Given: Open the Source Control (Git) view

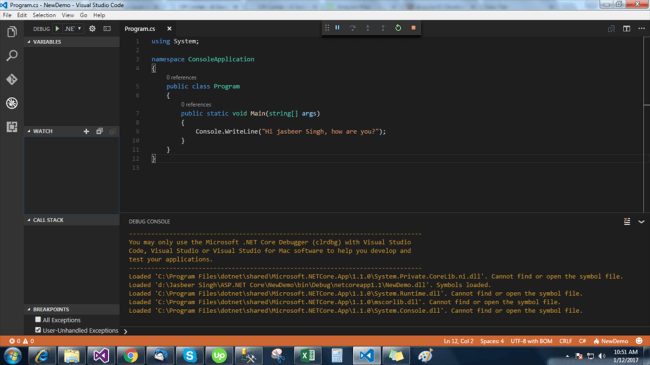Looking at the screenshot, I should (x=12, y=79).
